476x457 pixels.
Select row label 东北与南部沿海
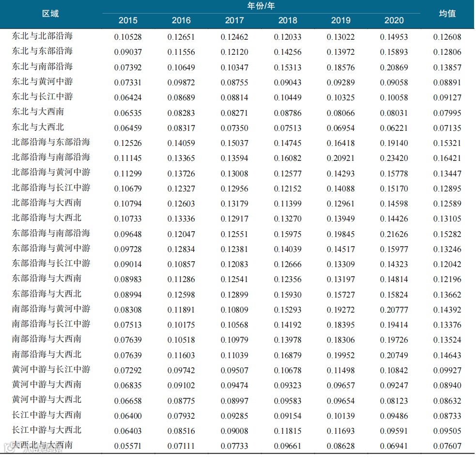[42, 66]
